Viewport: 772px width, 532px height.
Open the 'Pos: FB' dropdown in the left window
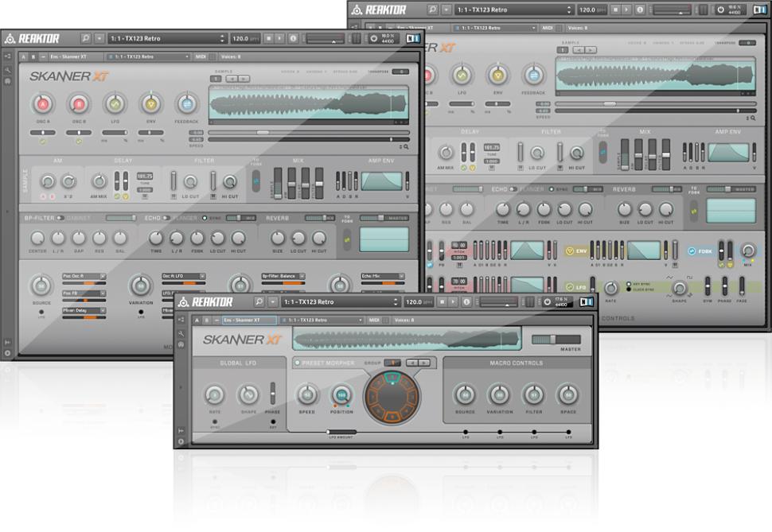point(84,293)
